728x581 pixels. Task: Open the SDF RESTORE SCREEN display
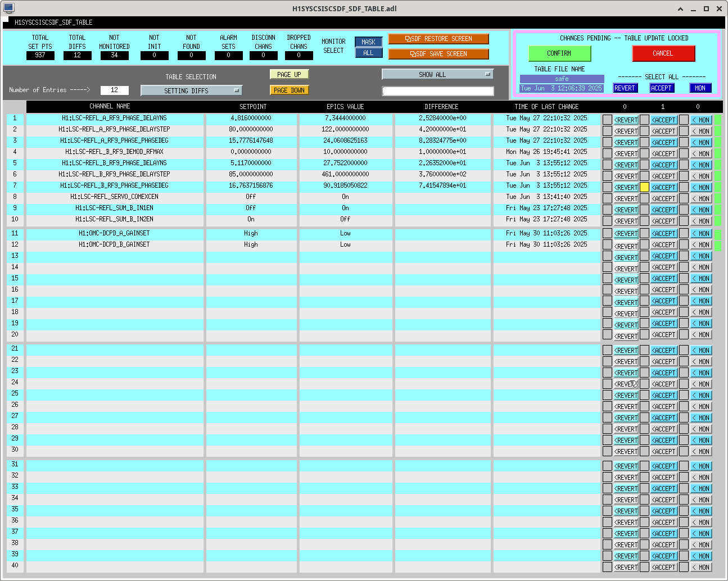438,39
